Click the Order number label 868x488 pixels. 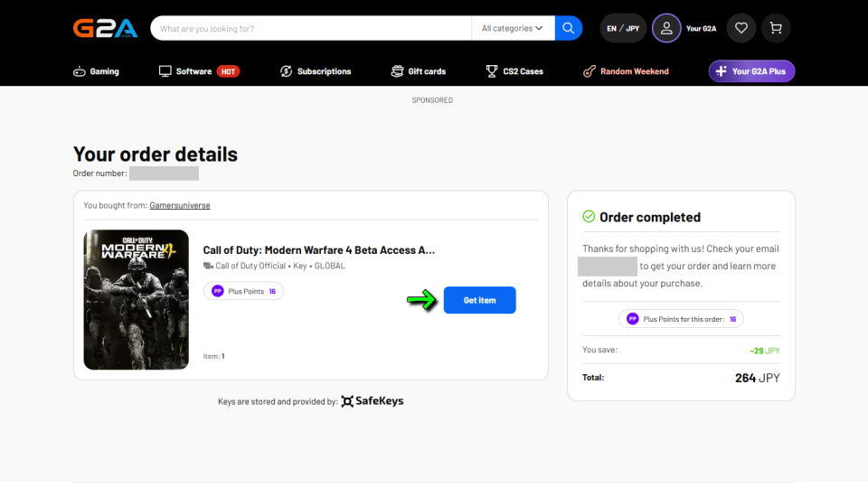click(x=99, y=174)
